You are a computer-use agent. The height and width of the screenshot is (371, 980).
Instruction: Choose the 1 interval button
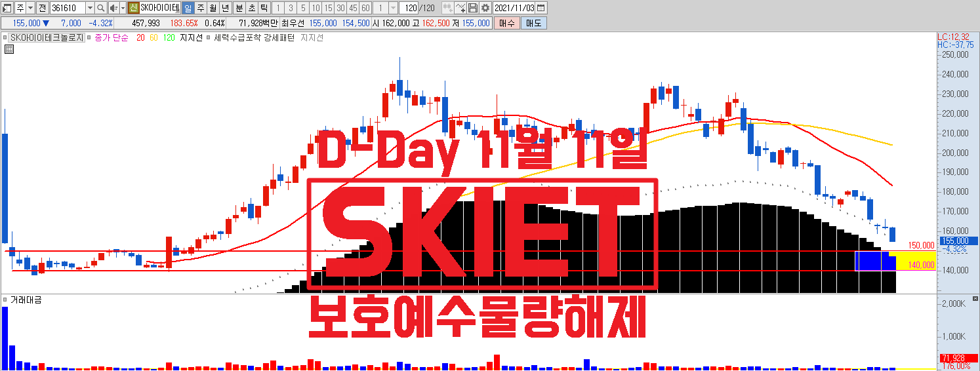[x=277, y=8]
